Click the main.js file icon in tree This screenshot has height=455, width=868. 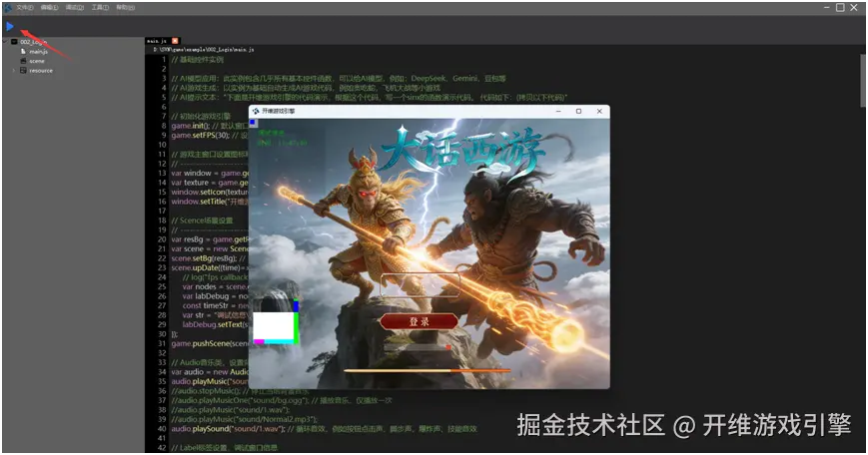point(23,52)
